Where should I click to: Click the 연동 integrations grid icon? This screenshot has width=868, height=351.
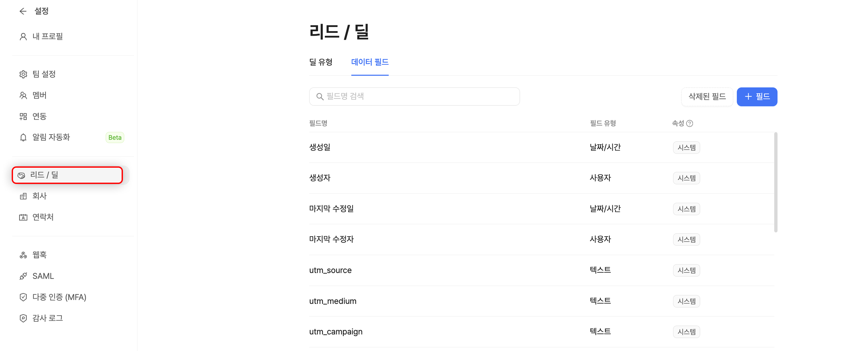click(x=23, y=117)
